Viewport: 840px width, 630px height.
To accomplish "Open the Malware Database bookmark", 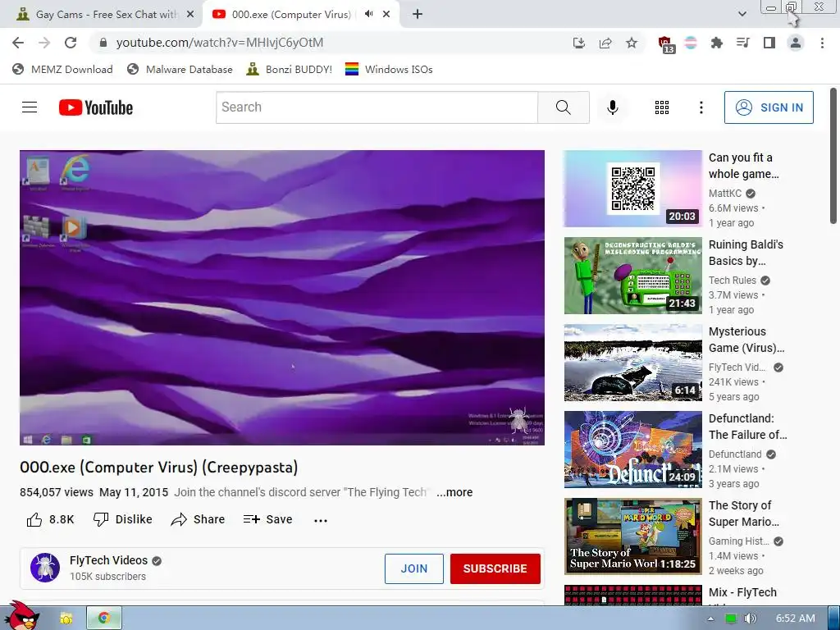I will 180,69.
